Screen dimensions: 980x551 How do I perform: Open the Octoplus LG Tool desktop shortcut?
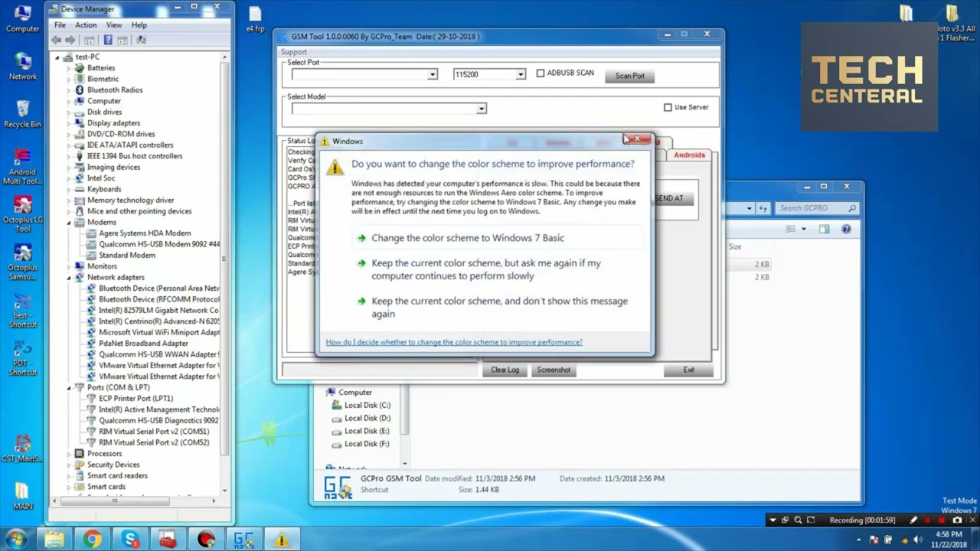(x=22, y=215)
